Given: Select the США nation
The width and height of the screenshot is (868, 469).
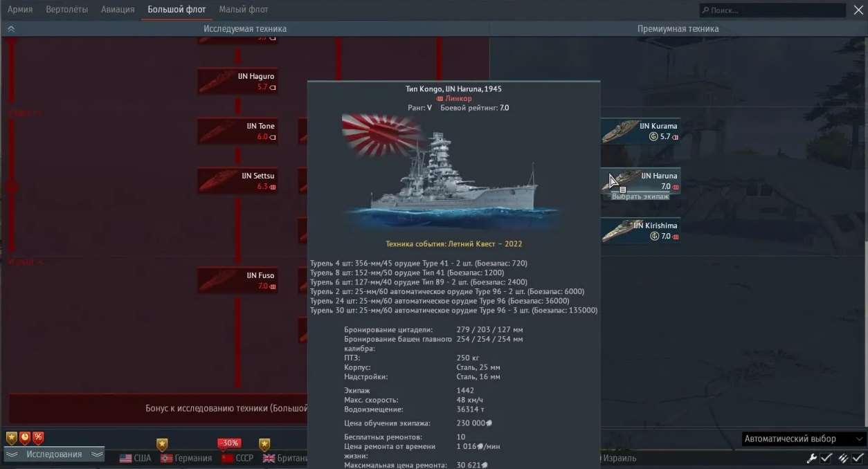Looking at the screenshot, I should tap(136, 458).
